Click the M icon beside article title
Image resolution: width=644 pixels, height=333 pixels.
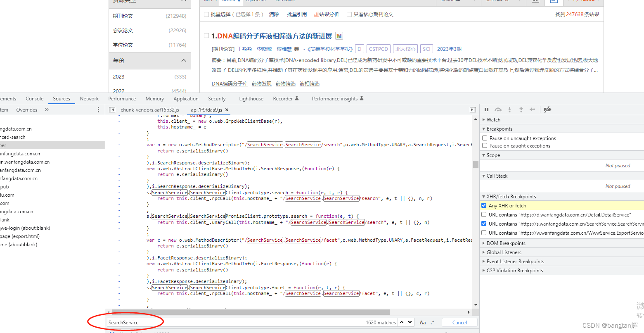tap(339, 36)
